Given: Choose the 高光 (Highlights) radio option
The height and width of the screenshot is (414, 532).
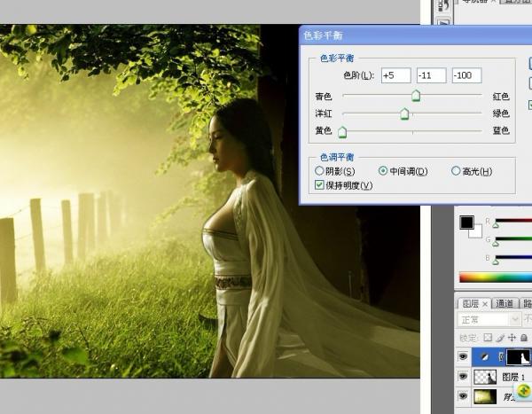Looking at the screenshot, I should pyautogui.click(x=456, y=171).
